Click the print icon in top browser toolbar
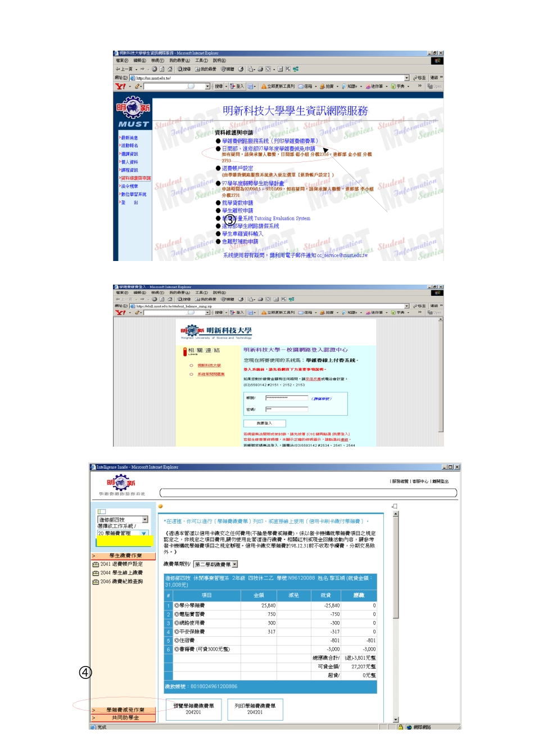534x756 pixels. (x=260, y=69)
